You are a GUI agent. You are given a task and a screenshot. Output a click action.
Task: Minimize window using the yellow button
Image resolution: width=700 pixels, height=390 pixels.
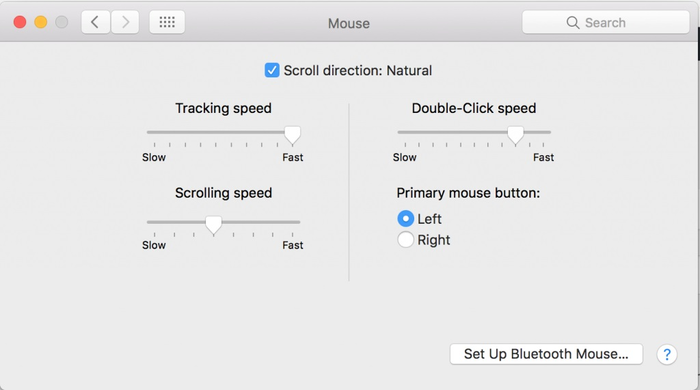[41, 22]
